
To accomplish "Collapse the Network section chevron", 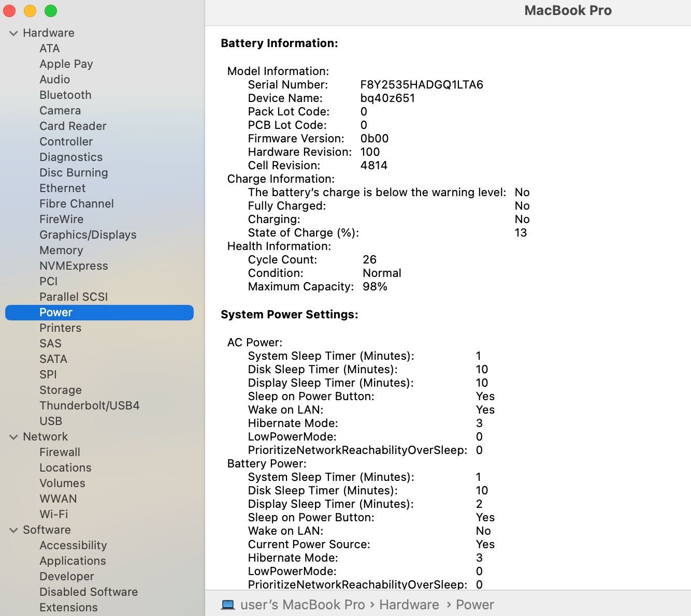I will [x=13, y=437].
